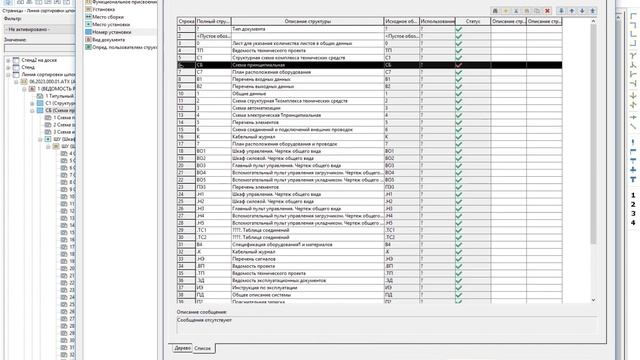
Task: Click the Значение input field
Action: (40, 48)
